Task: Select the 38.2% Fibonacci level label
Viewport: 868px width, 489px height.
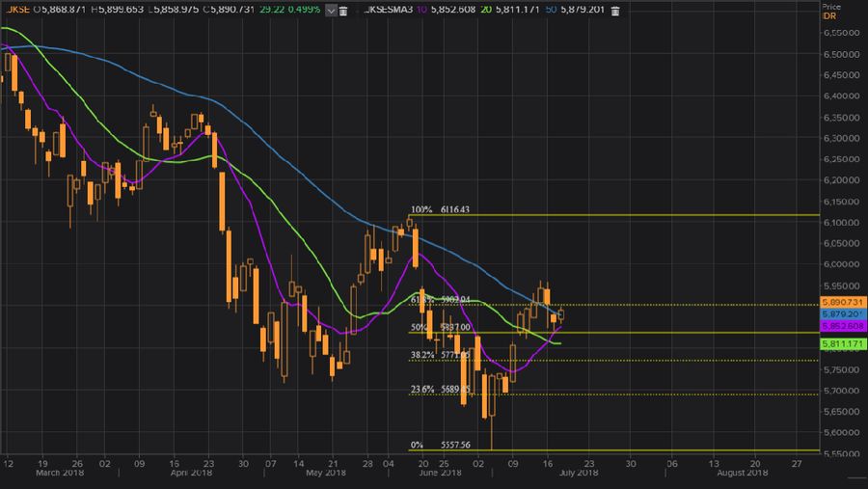Action: [x=440, y=355]
